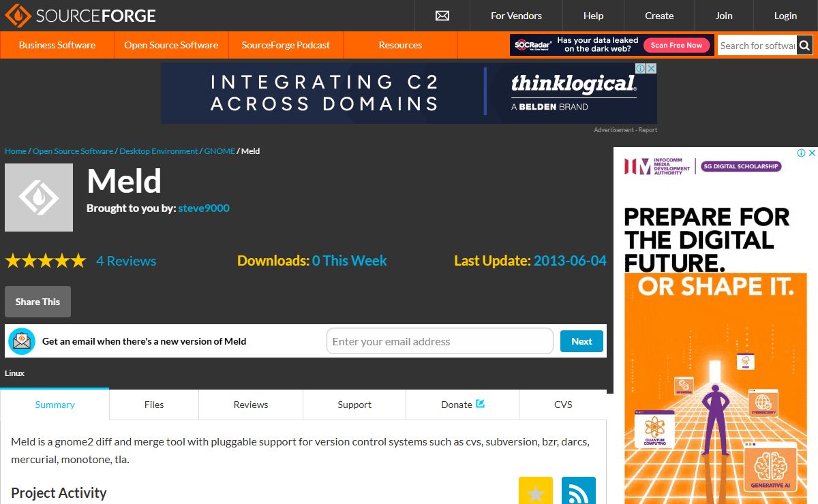Click the thinklogical banner advertisement

[409, 93]
